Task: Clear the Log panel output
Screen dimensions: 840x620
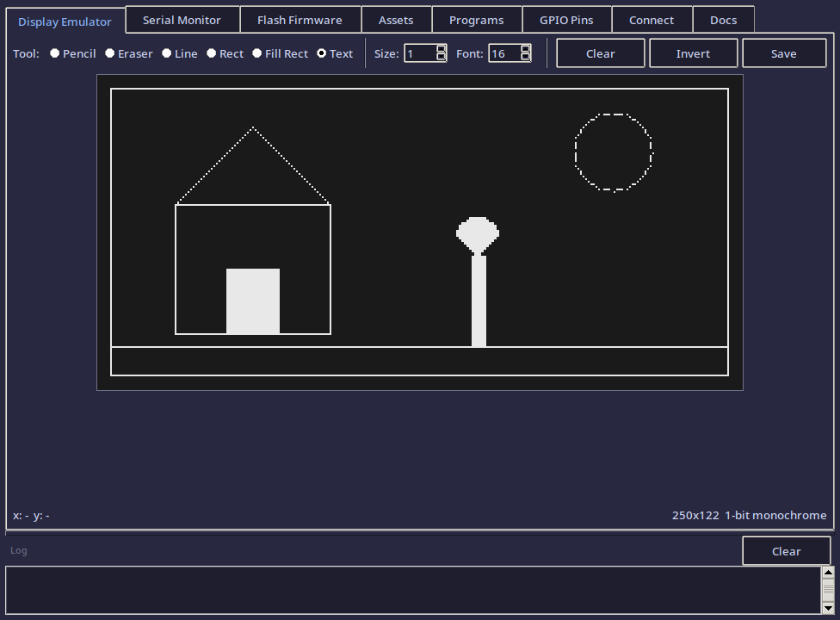Action: (x=786, y=551)
